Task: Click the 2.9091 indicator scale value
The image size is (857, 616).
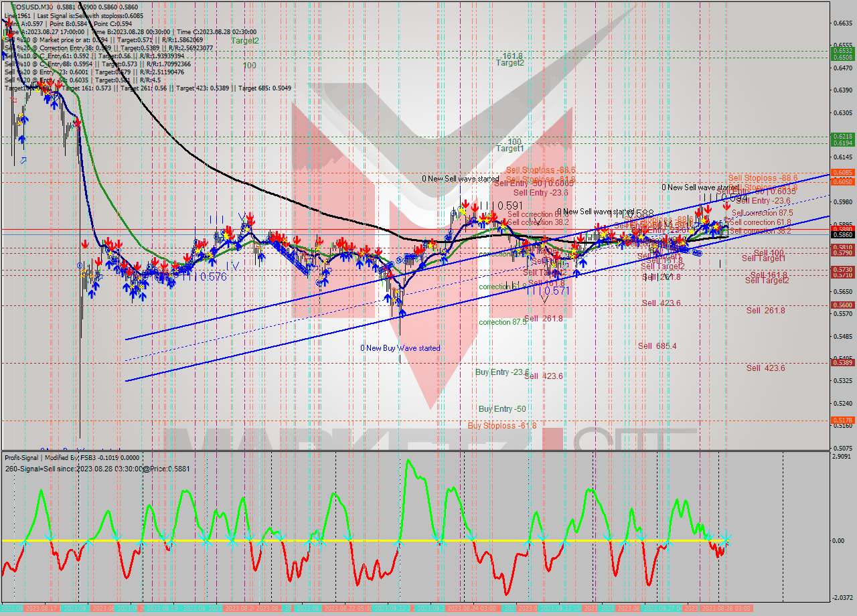Action: point(842,457)
